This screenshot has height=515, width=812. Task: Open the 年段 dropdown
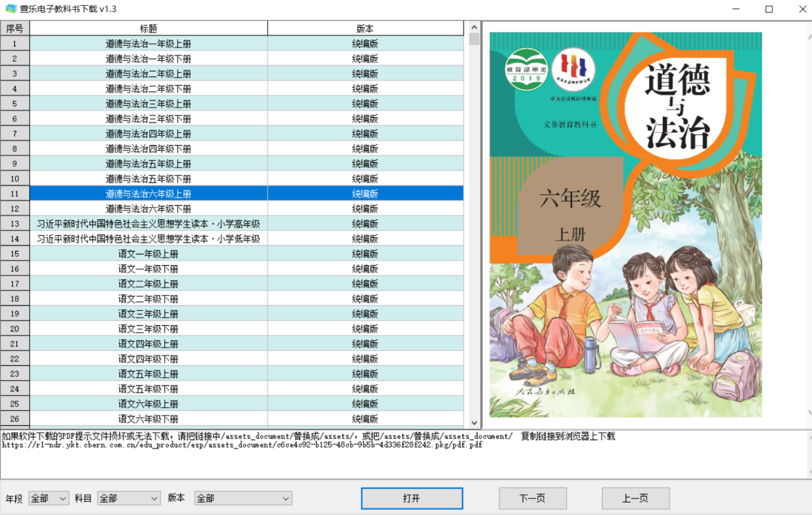(x=49, y=498)
